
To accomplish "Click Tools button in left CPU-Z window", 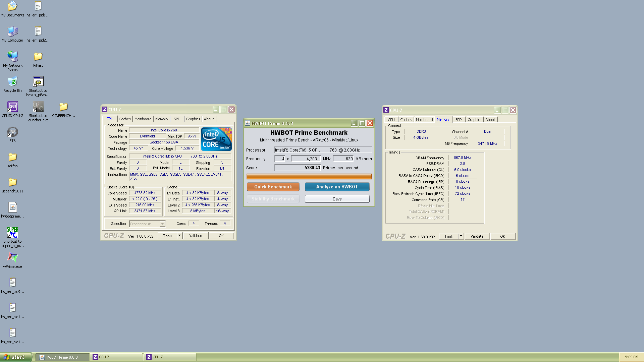I will pyautogui.click(x=167, y=236).
